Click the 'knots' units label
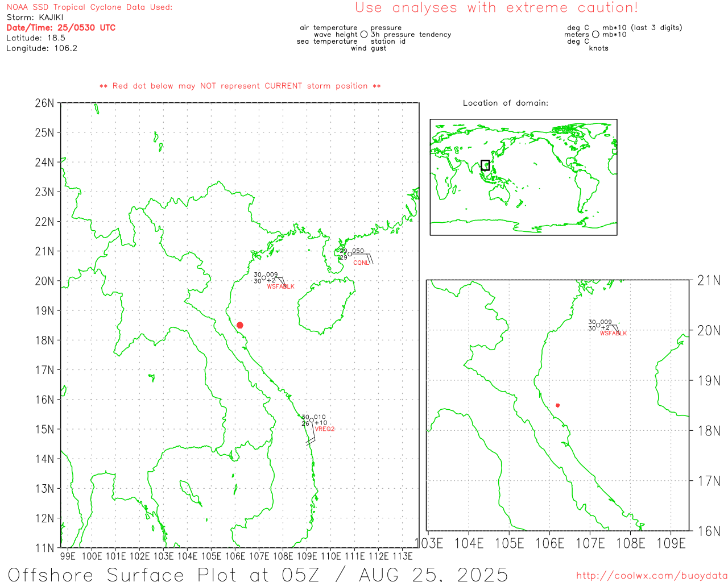 coord(599,48)
